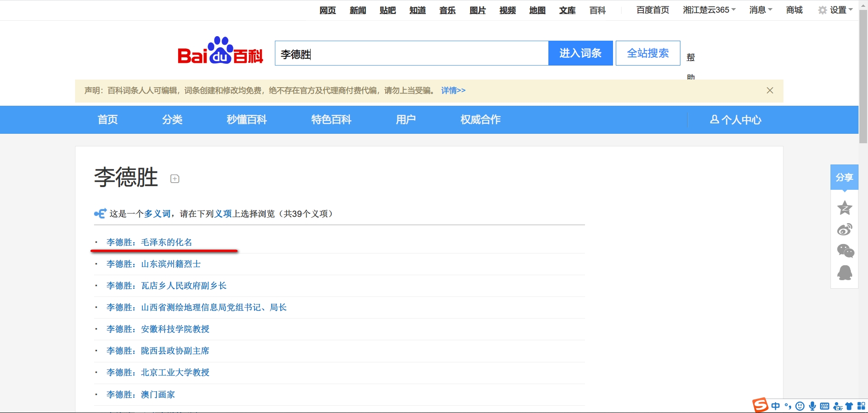Go to the 分类 navigation tab
868x413 pixels.
[x=172, y=120]
